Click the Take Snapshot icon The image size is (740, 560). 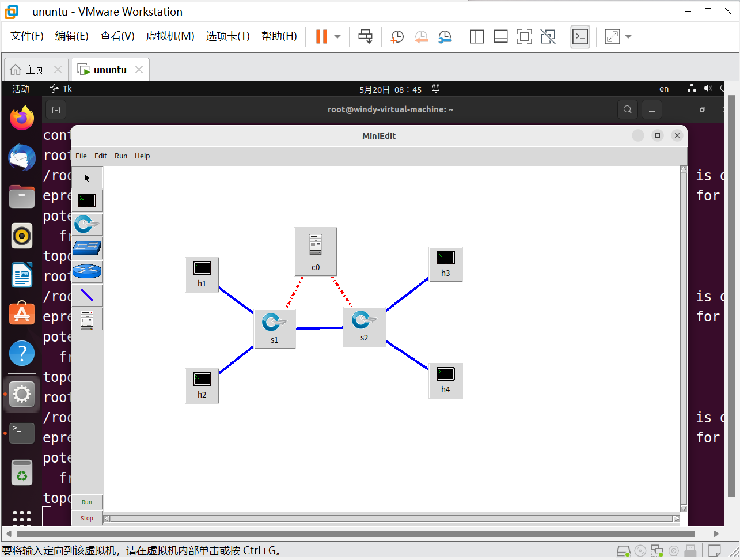397,36
